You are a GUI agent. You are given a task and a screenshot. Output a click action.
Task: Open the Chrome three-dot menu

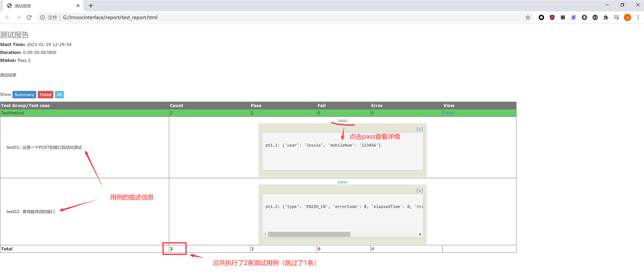click(638, 18)
